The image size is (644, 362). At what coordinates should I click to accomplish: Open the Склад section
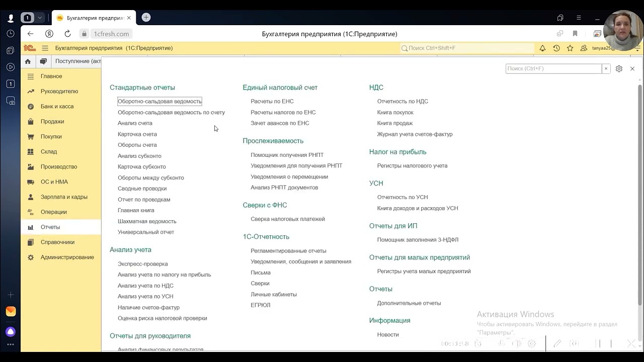tap(61, 152)
